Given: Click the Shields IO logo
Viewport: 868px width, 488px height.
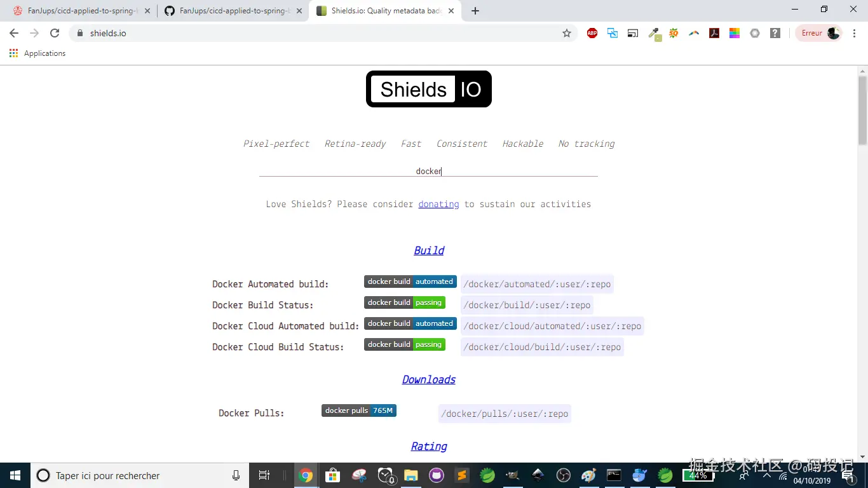Looking at the screenshot, I should coord(429,89).
